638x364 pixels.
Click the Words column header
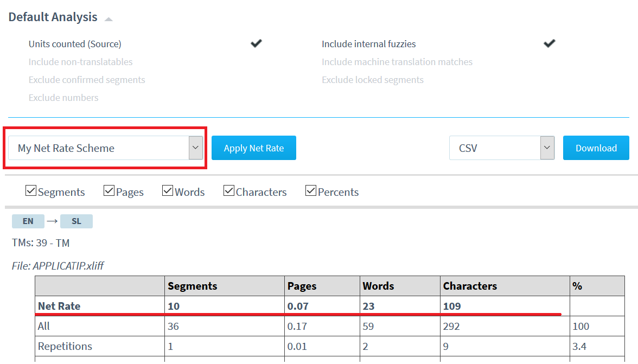pyautogui.click(x=379, y=286)
